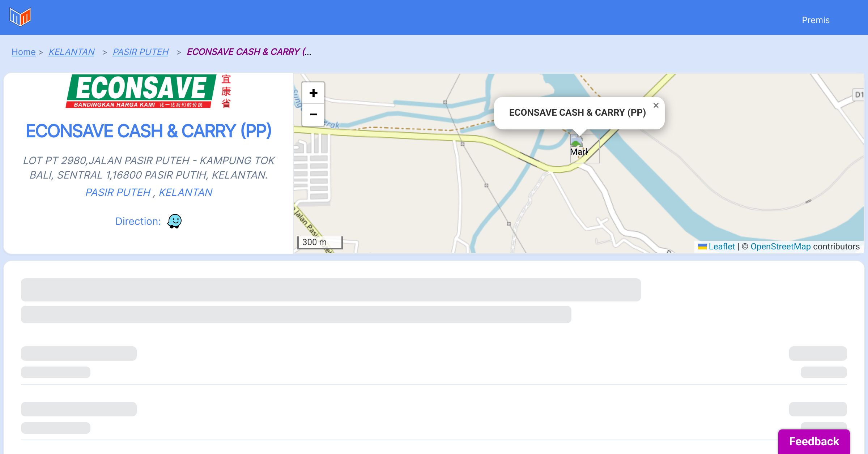Click the Leaflet attribution link
Viewport: 868px width, 454px height.
tap(722, 247)
